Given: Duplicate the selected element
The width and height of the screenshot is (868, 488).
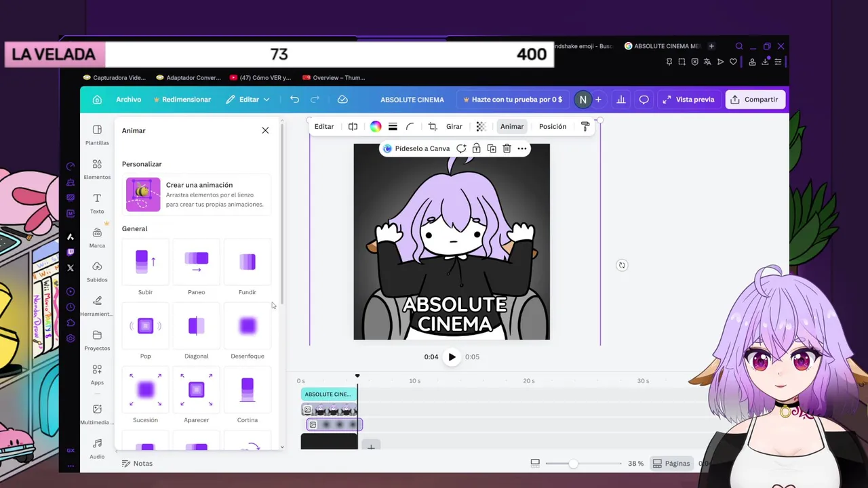Looking at the screenshot, I should [x=492, y=148].
